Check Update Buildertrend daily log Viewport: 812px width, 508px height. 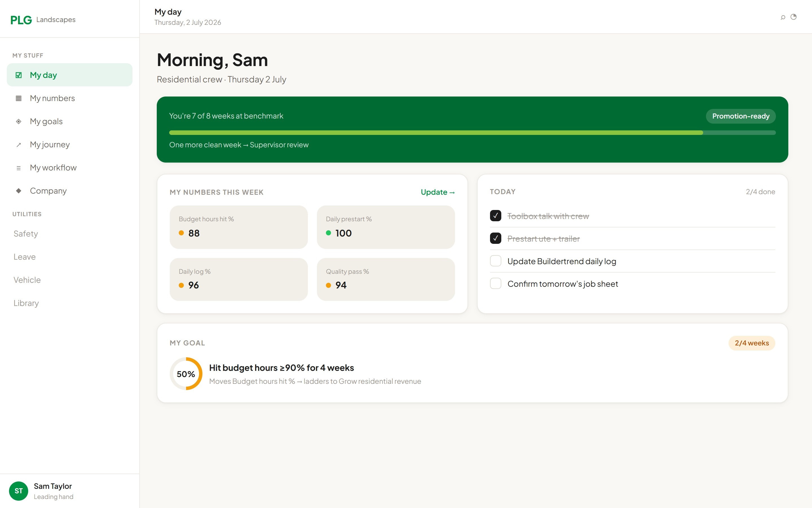click(496, 261)
